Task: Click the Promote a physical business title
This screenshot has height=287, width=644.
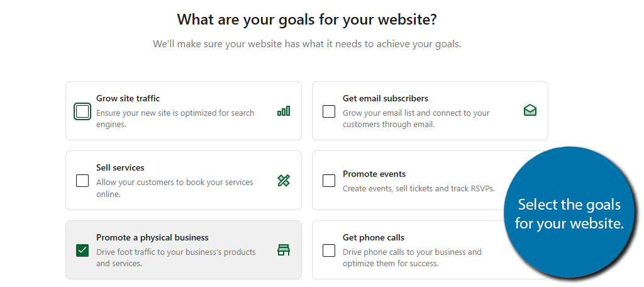Action: [x=152, y=237]
